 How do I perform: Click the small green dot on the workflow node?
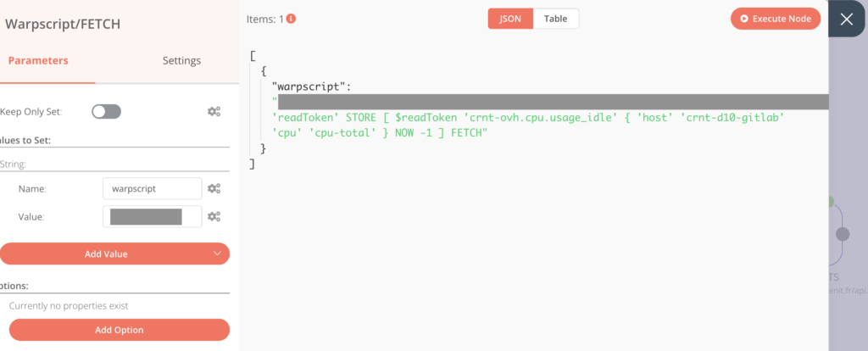click(x=830, y=202)
